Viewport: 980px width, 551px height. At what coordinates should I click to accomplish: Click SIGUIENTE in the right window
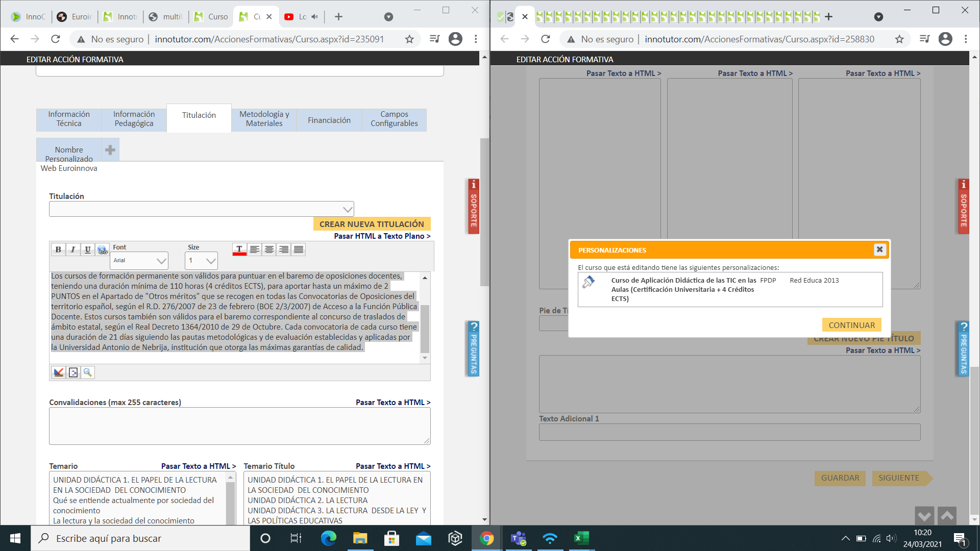901,478
